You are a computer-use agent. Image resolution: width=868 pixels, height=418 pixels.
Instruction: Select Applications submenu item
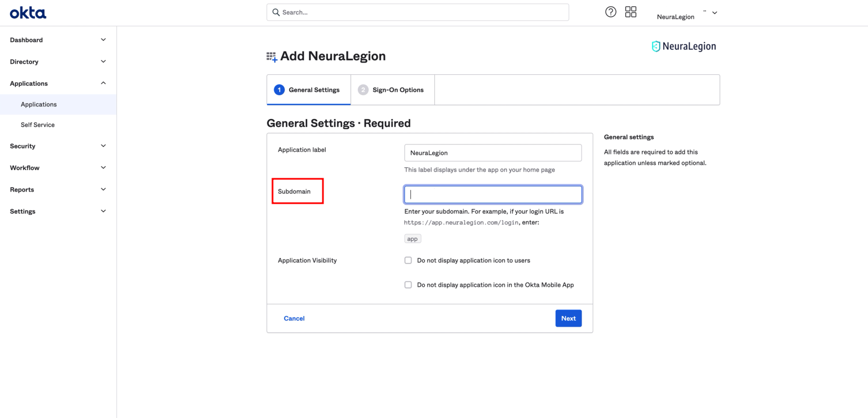(x=58, y=104)
